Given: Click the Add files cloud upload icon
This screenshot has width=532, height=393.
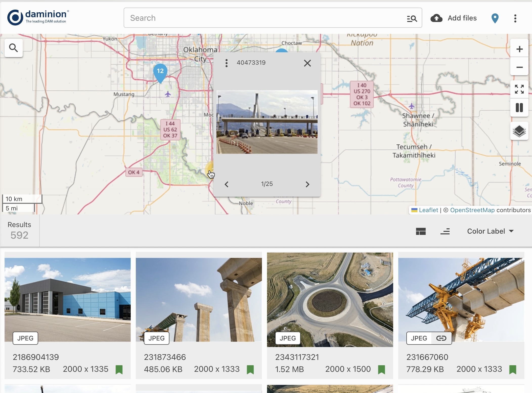Looking at the screenshot, I should coord(436,18).
